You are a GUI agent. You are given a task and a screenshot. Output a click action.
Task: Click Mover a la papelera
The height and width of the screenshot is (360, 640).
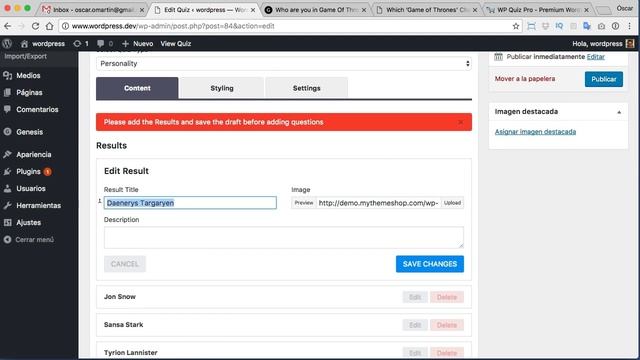coord(525,79)
